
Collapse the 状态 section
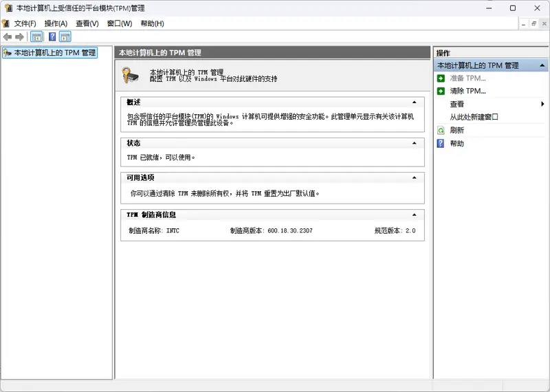pos(414,143)
